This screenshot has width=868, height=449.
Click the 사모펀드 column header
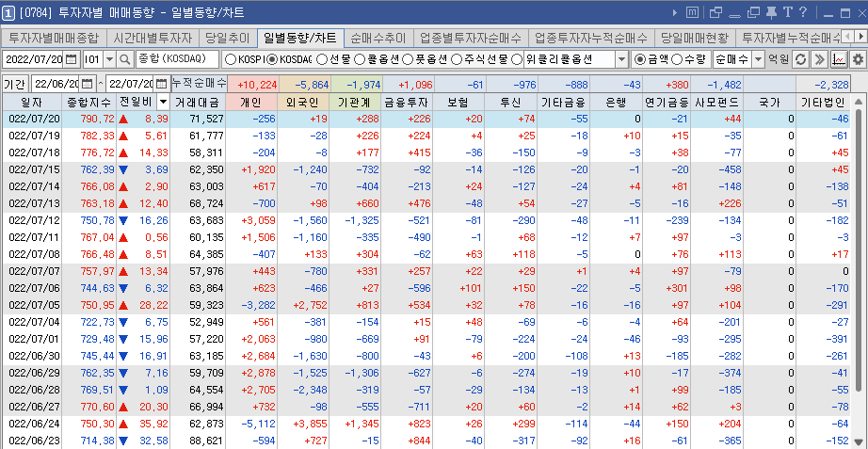tap(718, 102)
